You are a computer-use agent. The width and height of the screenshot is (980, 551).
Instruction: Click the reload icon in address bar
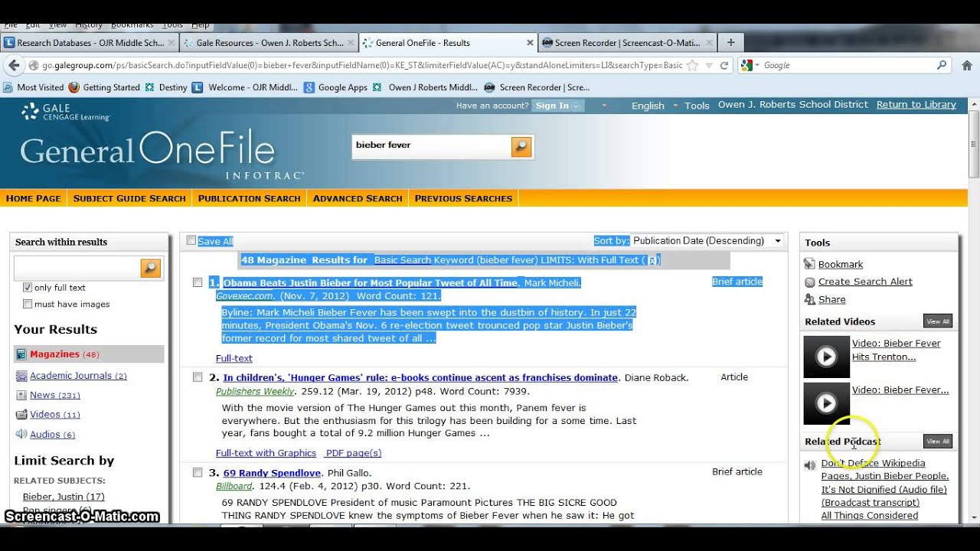(x=724, y=65)
